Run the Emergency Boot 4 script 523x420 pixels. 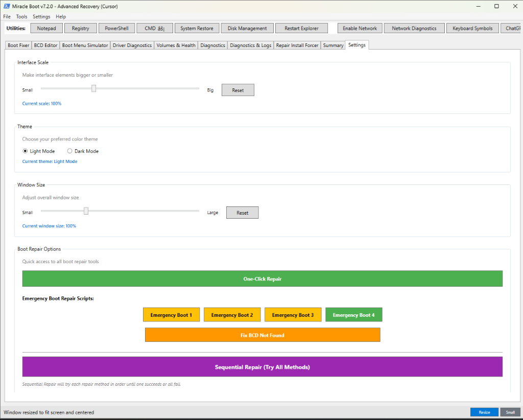[x=353, y=315]
